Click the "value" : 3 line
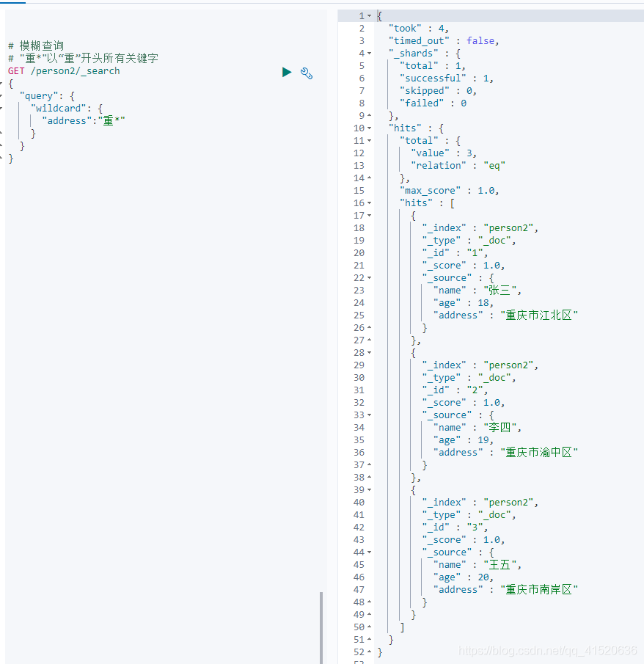The height and width of the screenshot is (664, 644). pyautogui.click(x=443, y=153)
